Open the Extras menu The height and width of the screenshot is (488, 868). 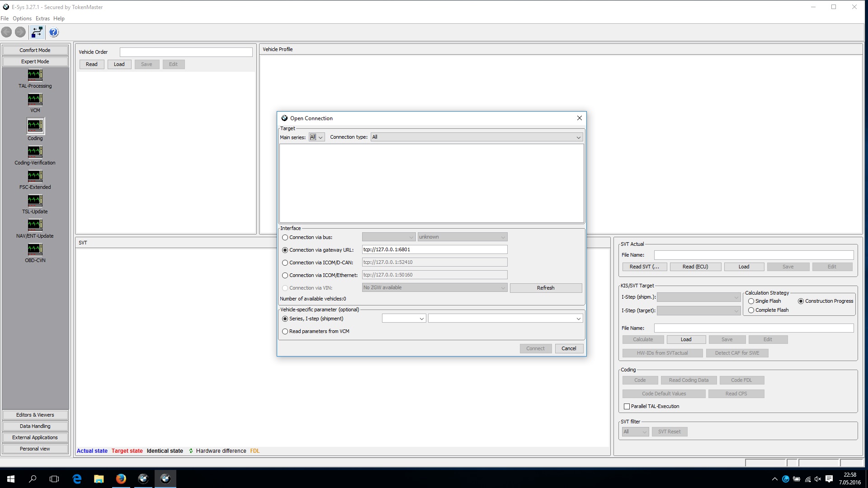[x=42, y=19]
